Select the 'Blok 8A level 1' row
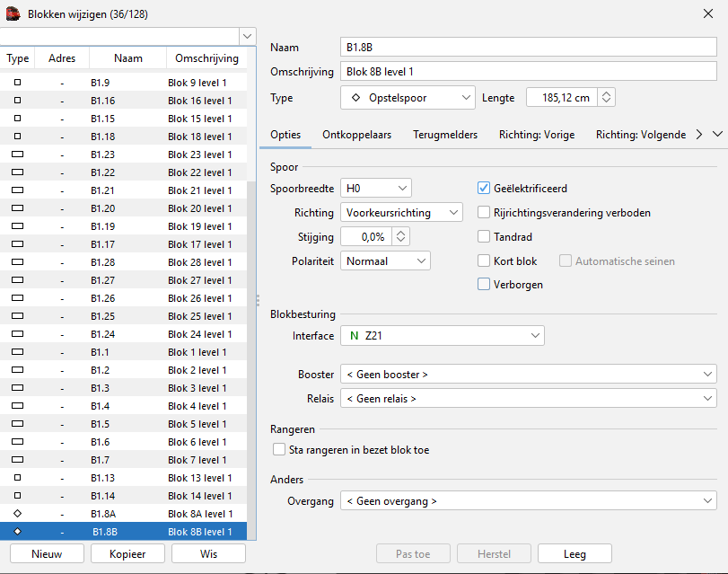 pyautogui.click(x=124, y=514)
